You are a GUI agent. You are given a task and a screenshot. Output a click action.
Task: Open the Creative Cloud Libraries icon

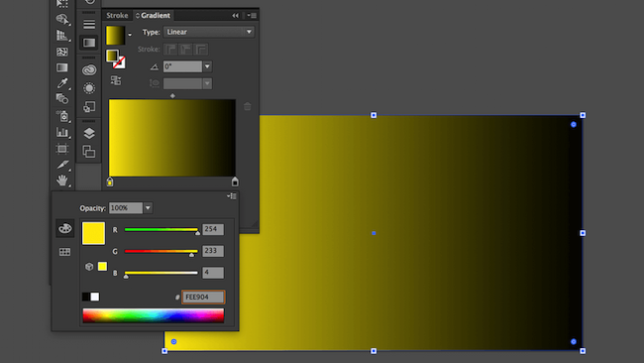[x=89, y=69]
